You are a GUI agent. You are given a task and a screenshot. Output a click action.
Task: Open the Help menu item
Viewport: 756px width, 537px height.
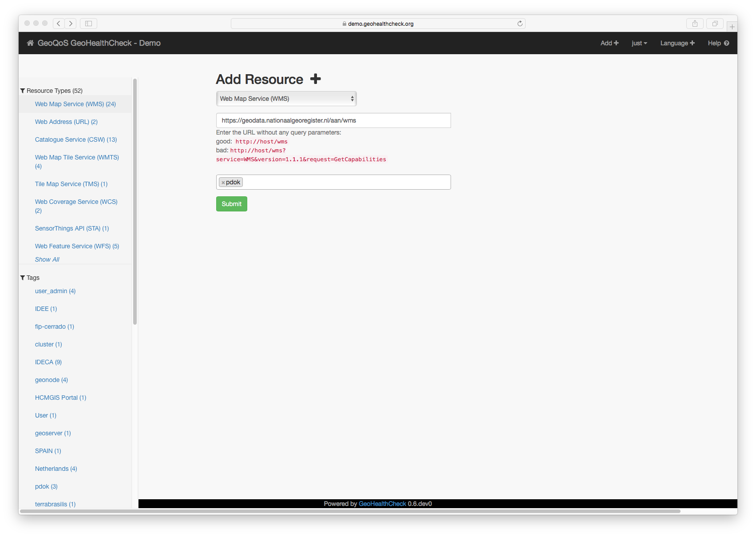point(718,43)
